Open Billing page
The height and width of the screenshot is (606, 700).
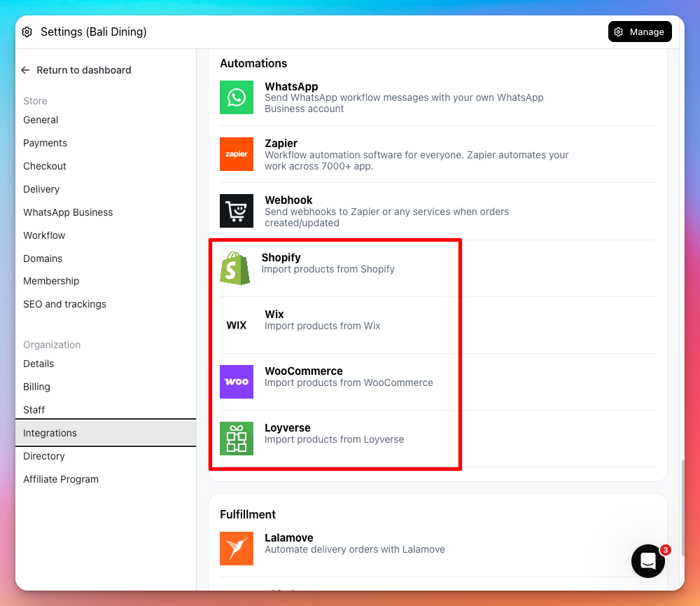pyautogui.click(x=36, y=387)
